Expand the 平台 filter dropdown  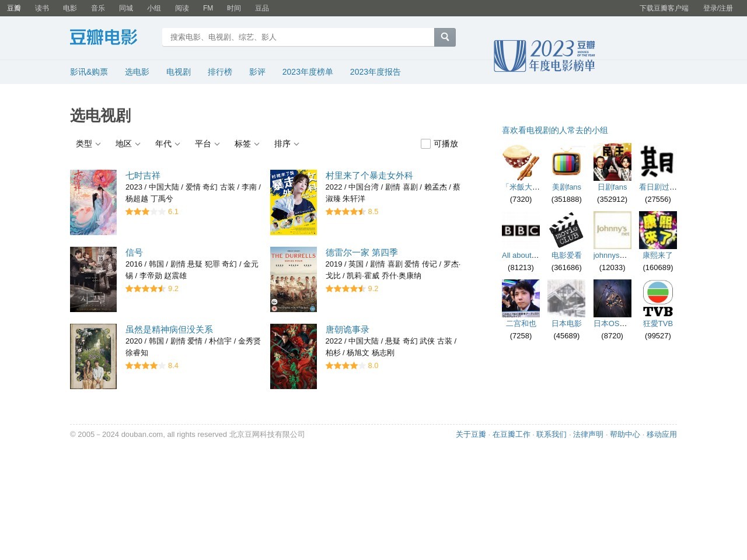207,144
